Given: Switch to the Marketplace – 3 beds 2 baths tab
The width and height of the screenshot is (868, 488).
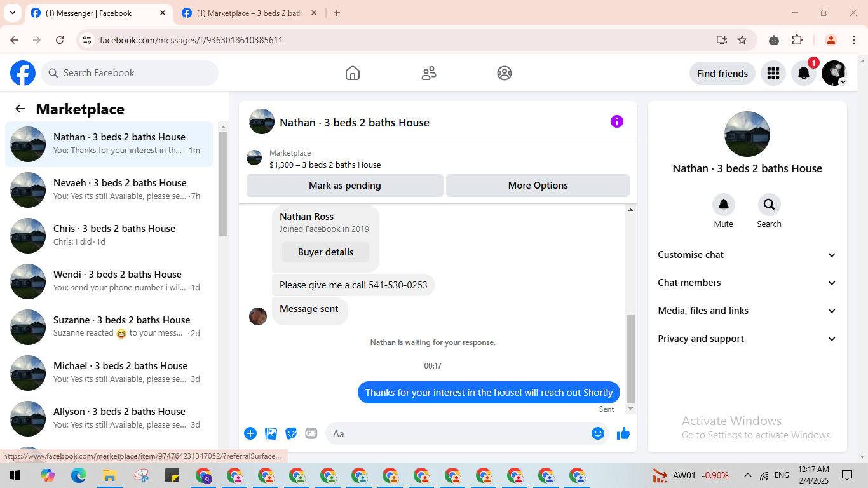Looking at the screenshot, I should (250, 13).
